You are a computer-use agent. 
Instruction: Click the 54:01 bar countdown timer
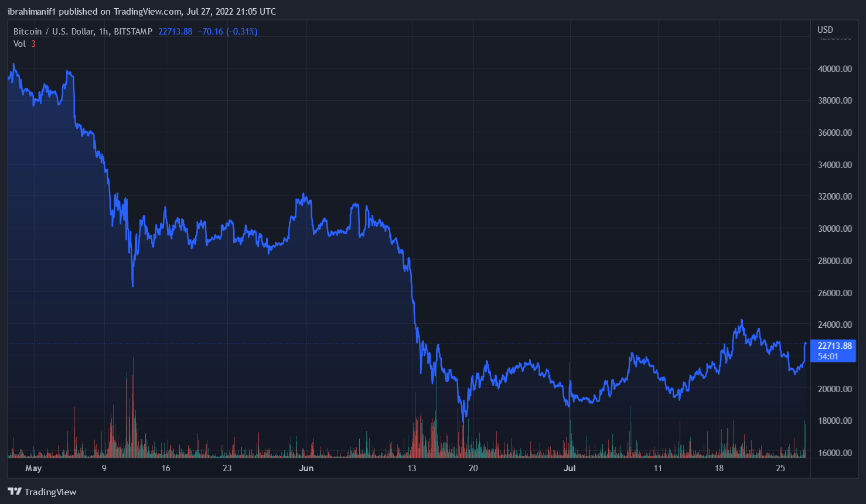pyautogui.click(x=828, y=356)
